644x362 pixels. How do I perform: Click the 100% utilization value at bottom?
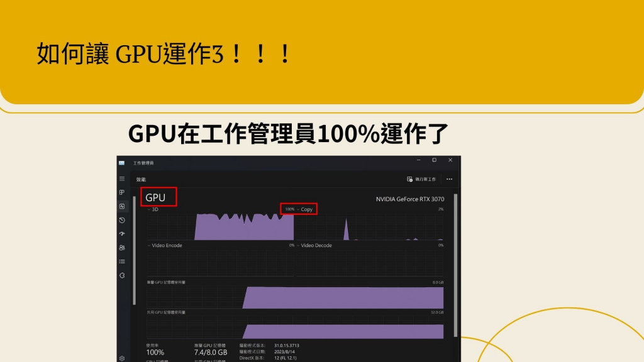click(x=155, y=352)
